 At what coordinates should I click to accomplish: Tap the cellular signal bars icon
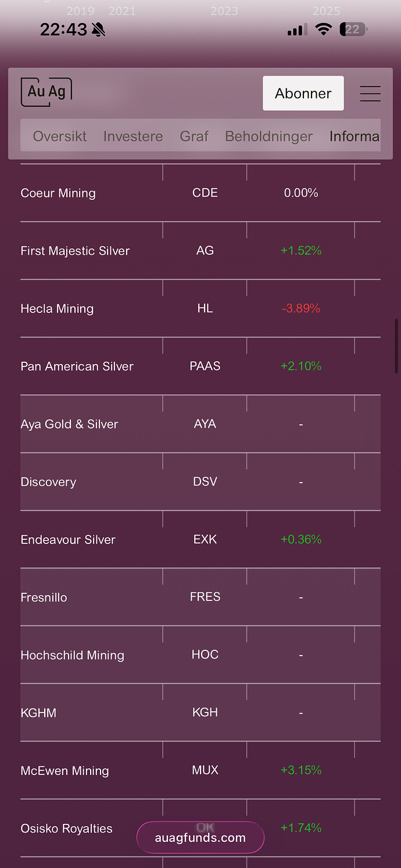(x=297, y=30)
